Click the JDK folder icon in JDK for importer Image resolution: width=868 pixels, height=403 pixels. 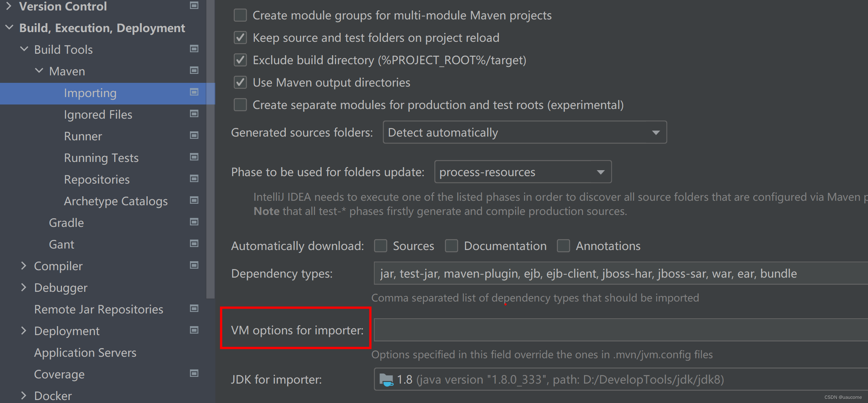point(386,379)
